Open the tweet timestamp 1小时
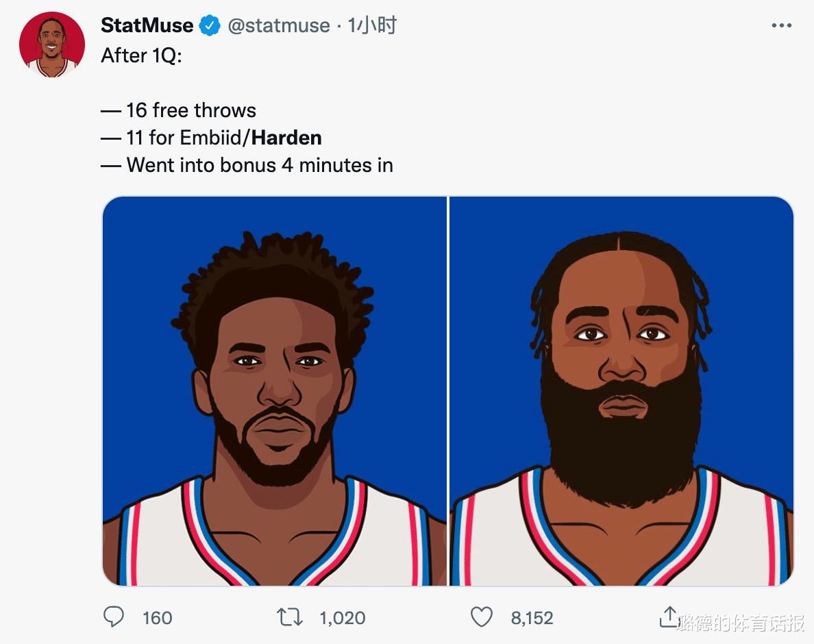The height and width of the screenshot is (644, 814). pyautogui.click(x=371, y=25)
